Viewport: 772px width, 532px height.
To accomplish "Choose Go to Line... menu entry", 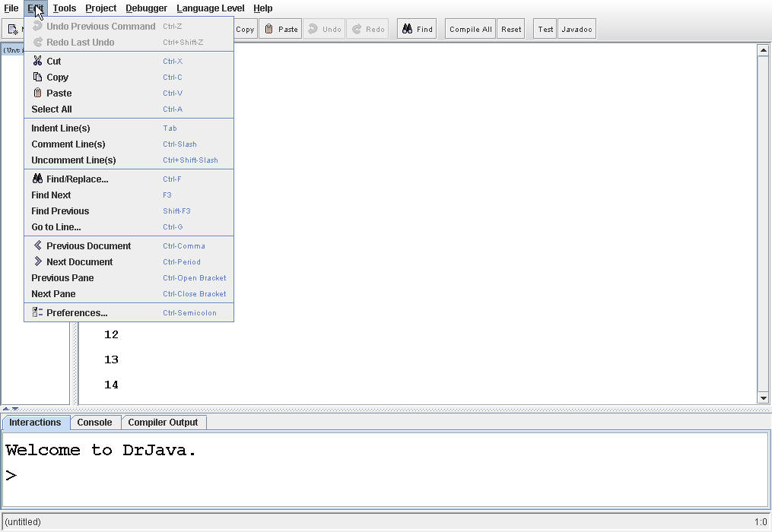I will pos(129,227).
